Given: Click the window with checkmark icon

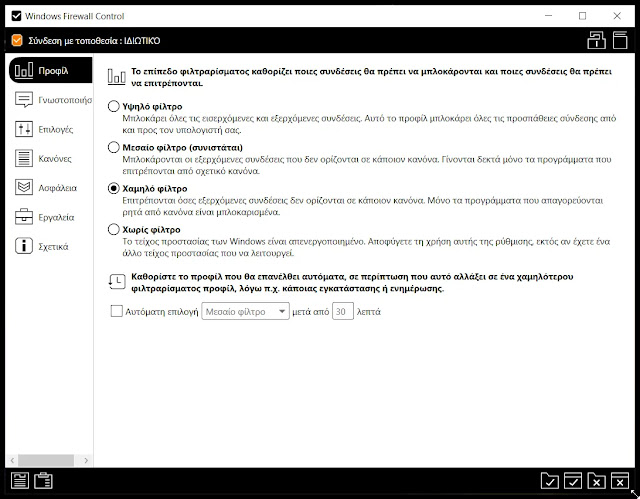Looking at the screenshot, I should (x=573, y=481).
